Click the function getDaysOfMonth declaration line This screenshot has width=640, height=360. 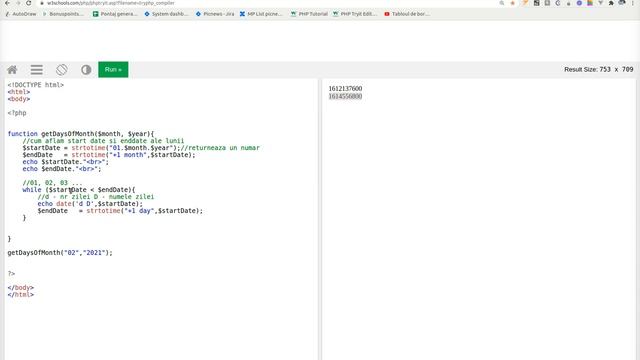tap(81, 134)
